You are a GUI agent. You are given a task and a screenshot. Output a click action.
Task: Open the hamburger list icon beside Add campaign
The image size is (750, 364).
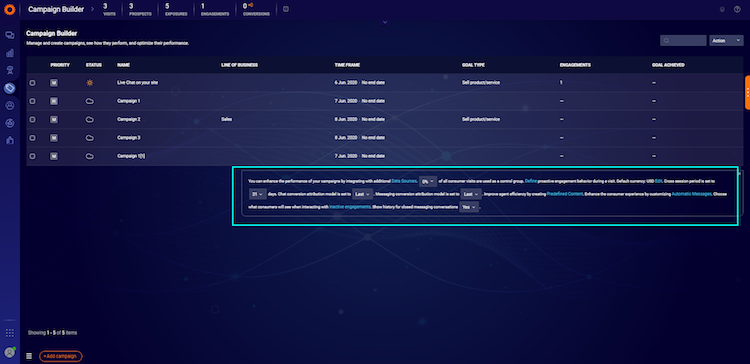29,356
